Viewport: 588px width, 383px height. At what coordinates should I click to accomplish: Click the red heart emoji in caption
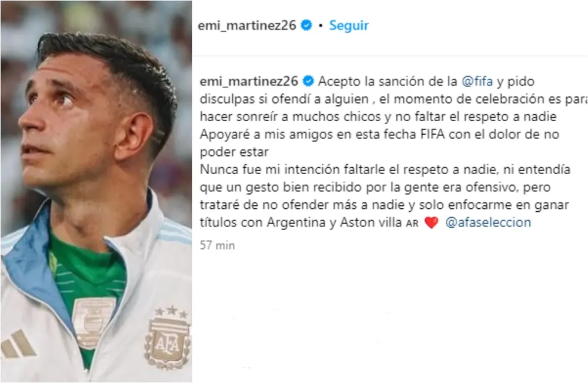click(x=431, y=223)
